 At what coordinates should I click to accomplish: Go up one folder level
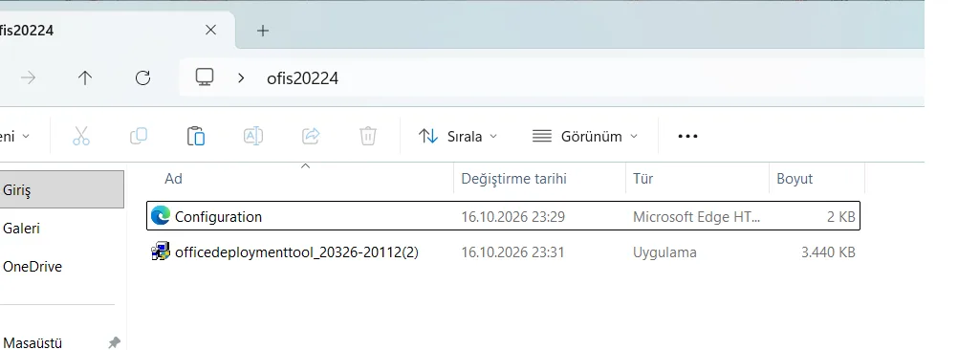point(85,78)
